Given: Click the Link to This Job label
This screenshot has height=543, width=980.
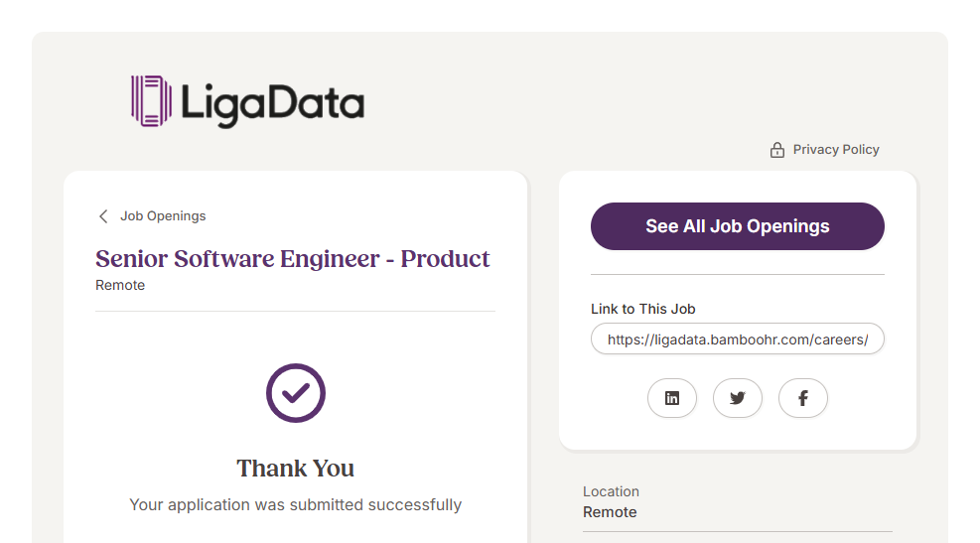Looking at the screenshot, I should point(642,309).
